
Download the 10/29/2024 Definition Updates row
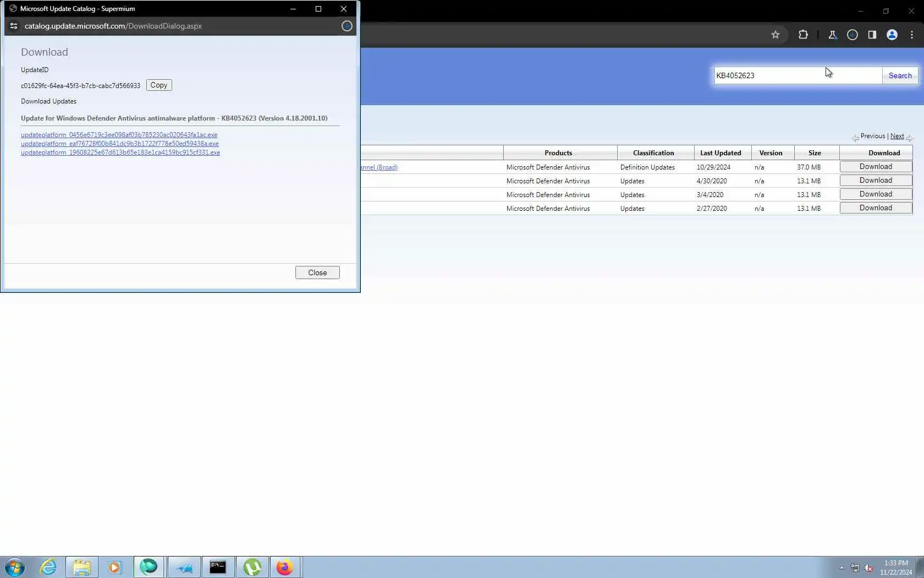point(876,167)
